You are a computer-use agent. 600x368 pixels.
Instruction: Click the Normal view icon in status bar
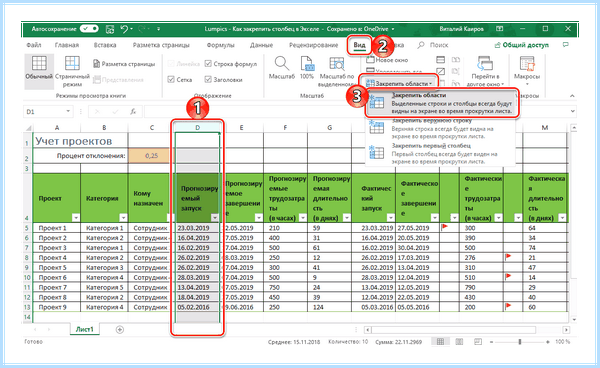(440, 342)
